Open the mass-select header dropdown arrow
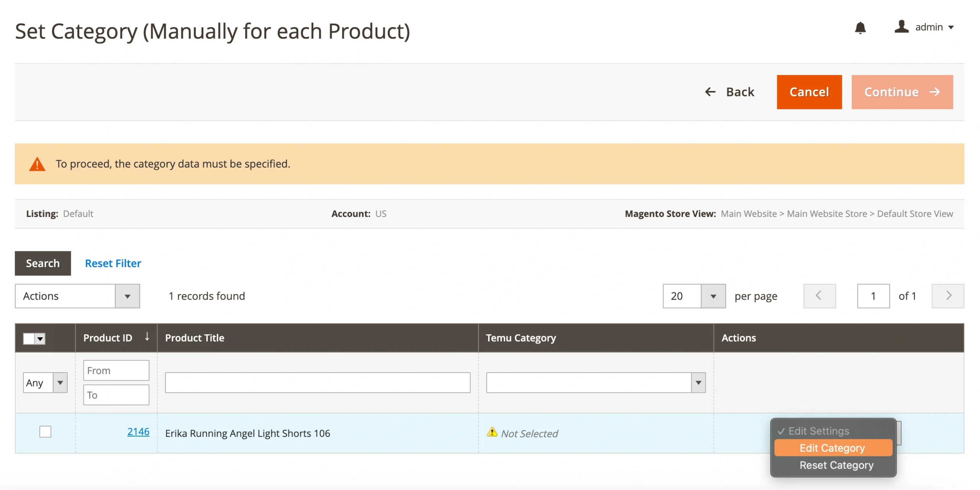 click(x=40, y=339)
